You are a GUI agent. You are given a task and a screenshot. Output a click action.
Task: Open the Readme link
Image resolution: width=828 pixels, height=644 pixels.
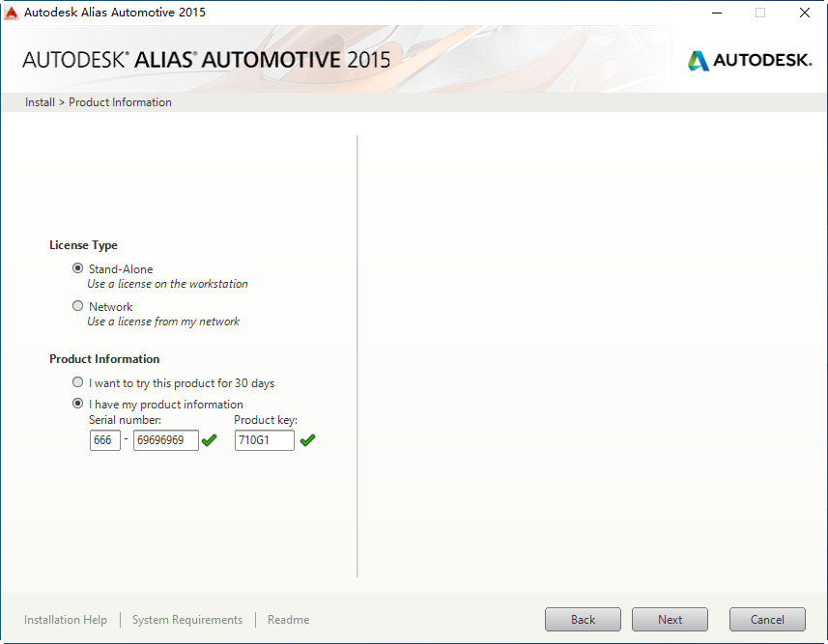288,620
